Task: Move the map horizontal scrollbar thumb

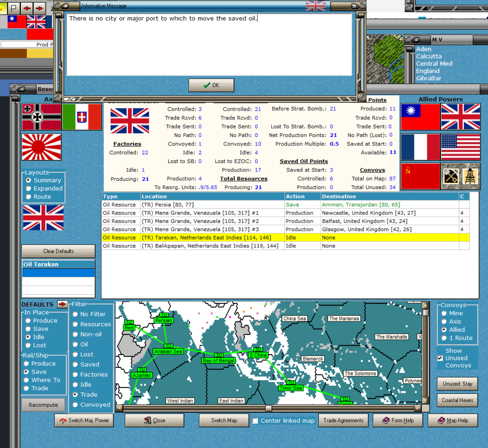Action: [268, 408]
